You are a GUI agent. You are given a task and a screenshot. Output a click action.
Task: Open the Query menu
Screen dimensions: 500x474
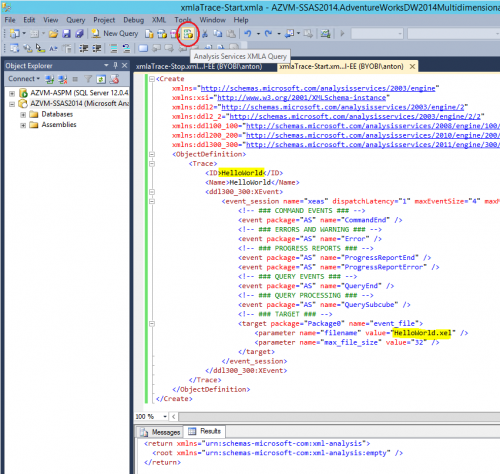point(76,20)
